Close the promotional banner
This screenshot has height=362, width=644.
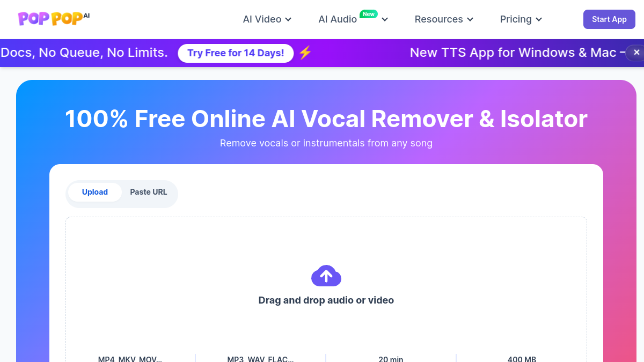pyautogui.click(x=636, y=53)
